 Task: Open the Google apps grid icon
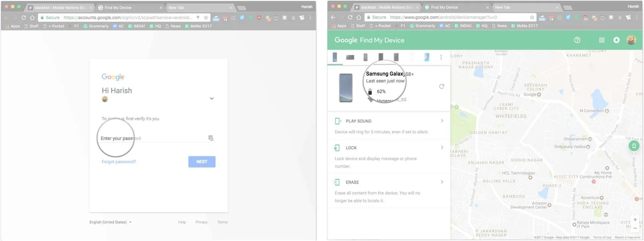tap(602, 40)
